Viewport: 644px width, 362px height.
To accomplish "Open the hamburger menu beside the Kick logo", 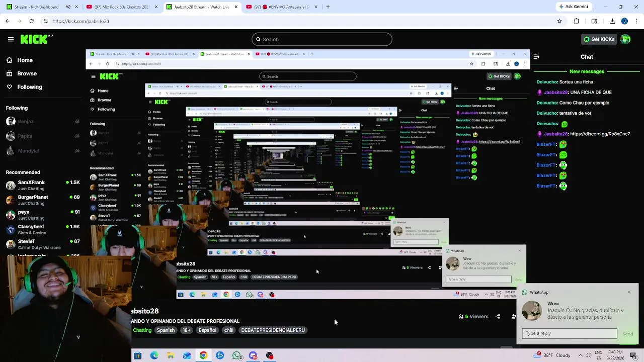I will coord(11,39).
